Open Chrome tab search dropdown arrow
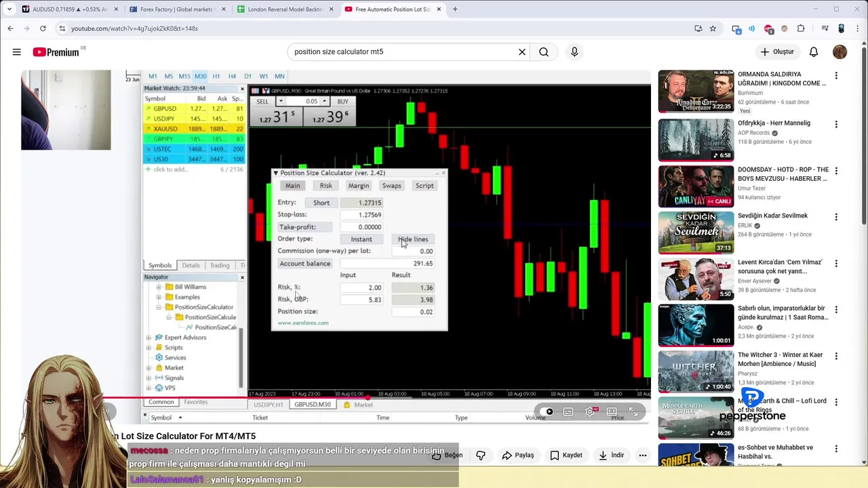 pyautogui.click(x=9, y=9)
